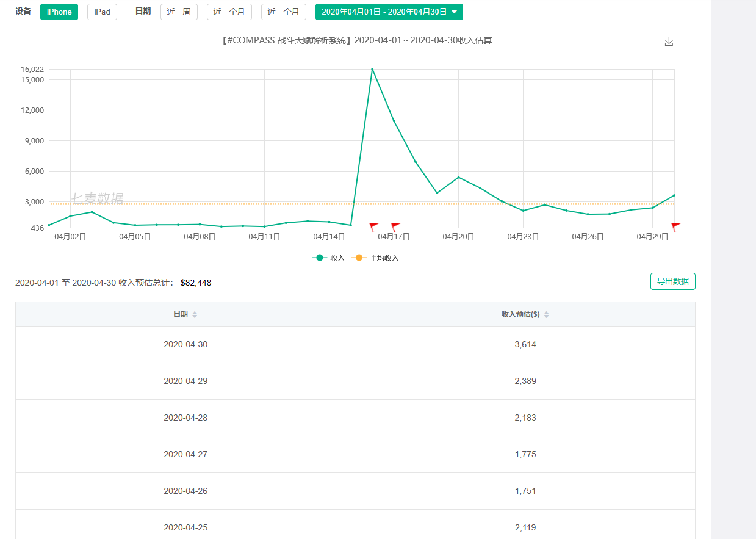This screenshot has height=539, width=756.
Task: Toggle the 收入 legend series
Action: tap(329, 258)
